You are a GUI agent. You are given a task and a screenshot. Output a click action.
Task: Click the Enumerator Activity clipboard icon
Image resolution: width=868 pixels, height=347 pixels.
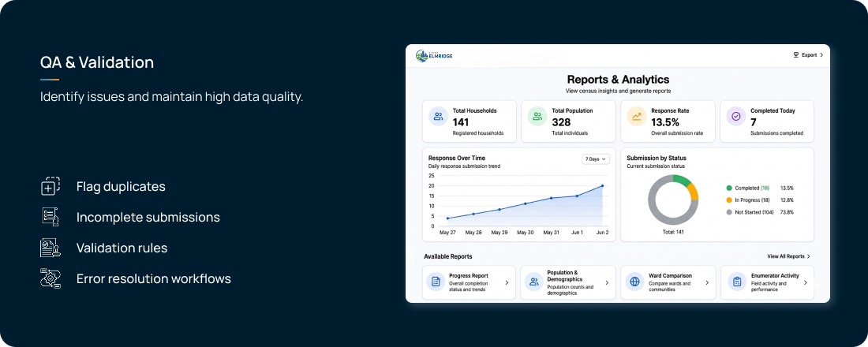pos(737,282)
